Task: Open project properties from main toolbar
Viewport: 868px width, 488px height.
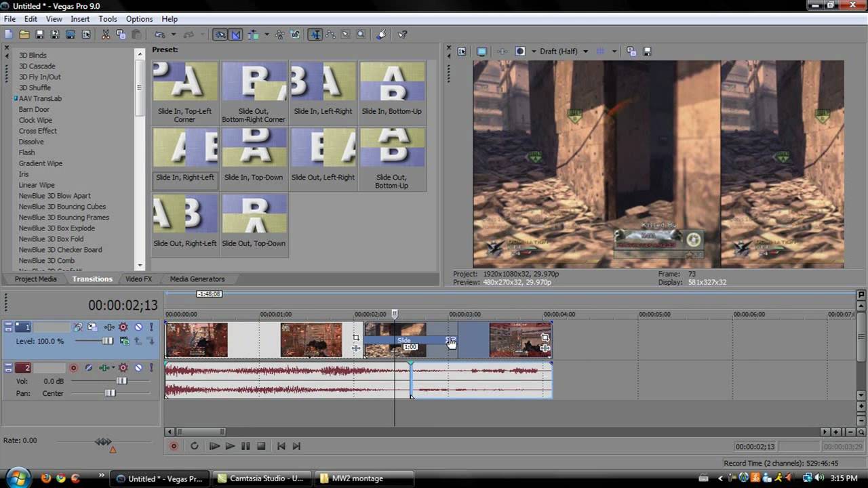Action: [86, 34]
